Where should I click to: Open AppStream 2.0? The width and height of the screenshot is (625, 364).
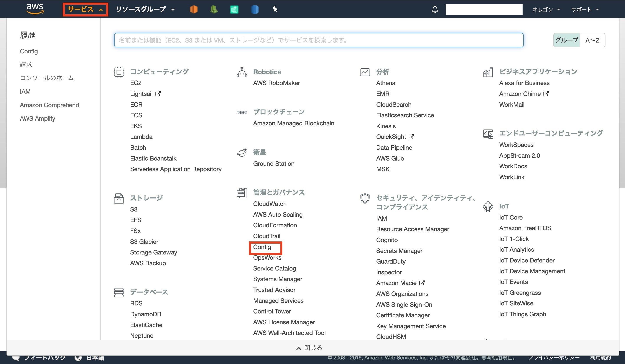pyautogui.click(x=520, y=156)
